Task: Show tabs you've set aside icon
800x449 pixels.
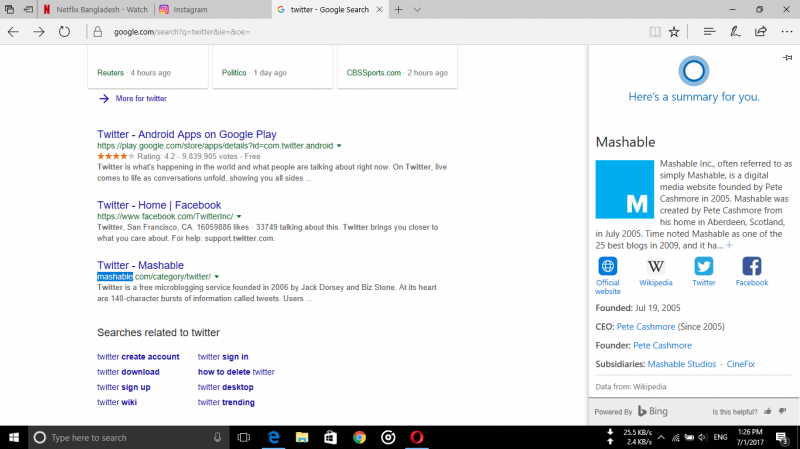Action: pyautogui.click(x=9, y=9)
